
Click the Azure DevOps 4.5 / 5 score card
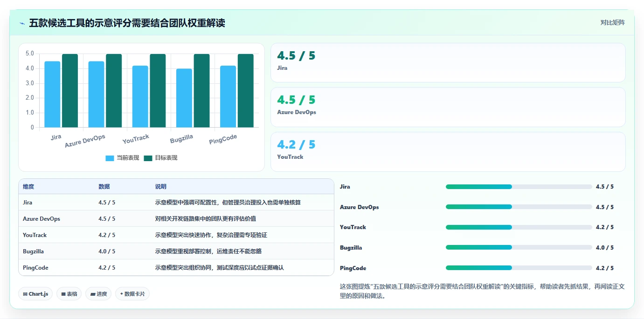448,107
